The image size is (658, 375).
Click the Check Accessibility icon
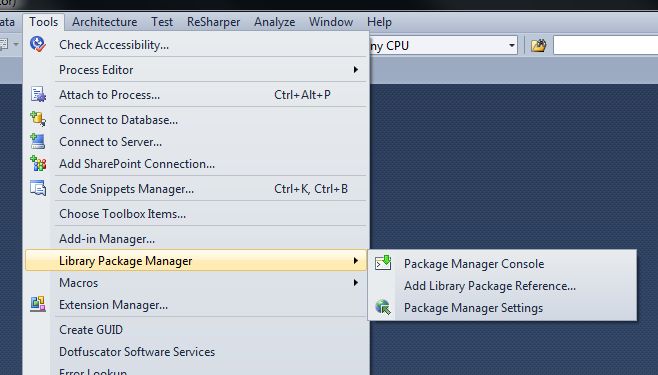(38, 44)
